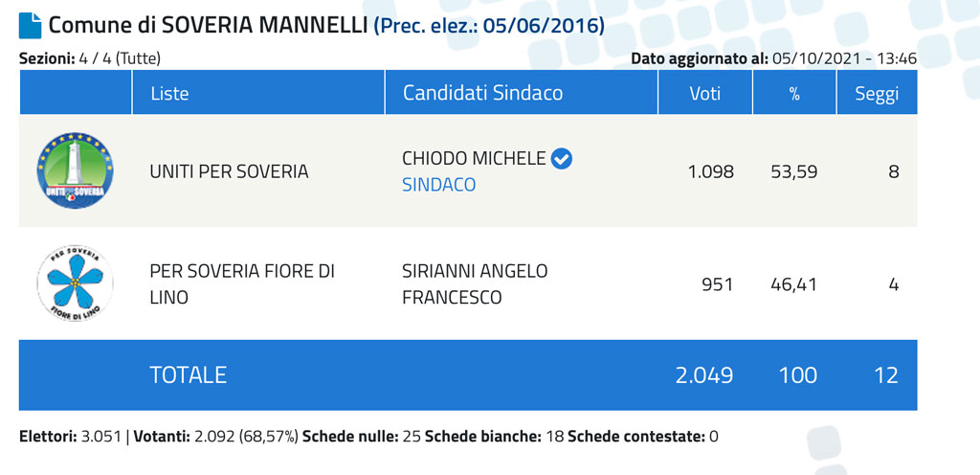Click the blue document icon beside Comune title
Image resolution: width=980 pixels, height=475 pixels.
point(30,26)
